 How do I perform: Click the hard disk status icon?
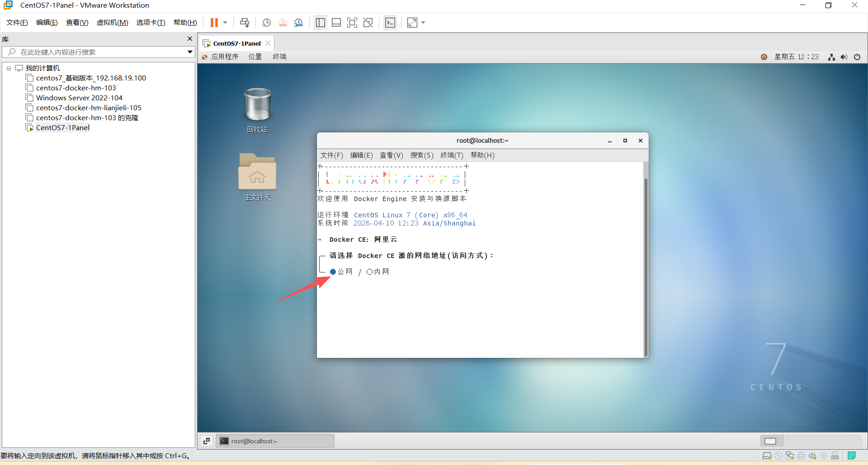click(x=767, y=456)
